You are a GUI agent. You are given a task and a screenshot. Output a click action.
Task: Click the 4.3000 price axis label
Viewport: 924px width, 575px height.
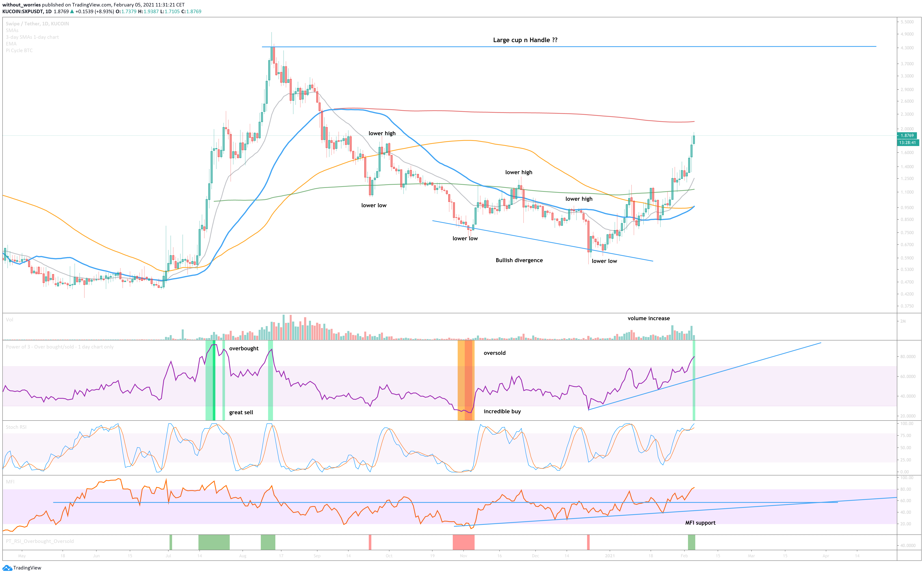[x=907, y=48]
